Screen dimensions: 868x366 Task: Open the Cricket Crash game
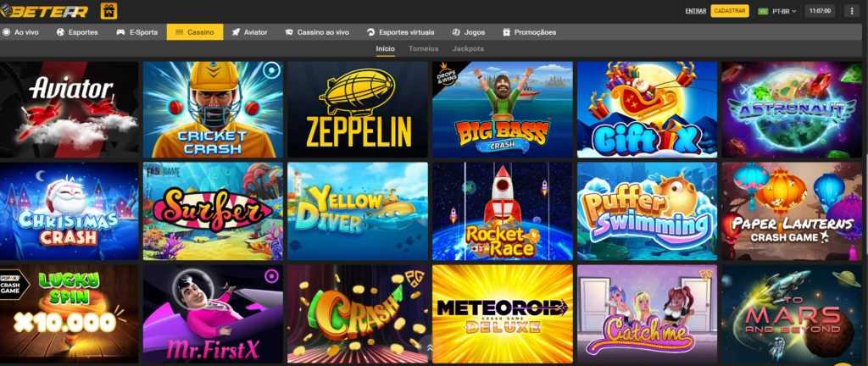[213, 109]
